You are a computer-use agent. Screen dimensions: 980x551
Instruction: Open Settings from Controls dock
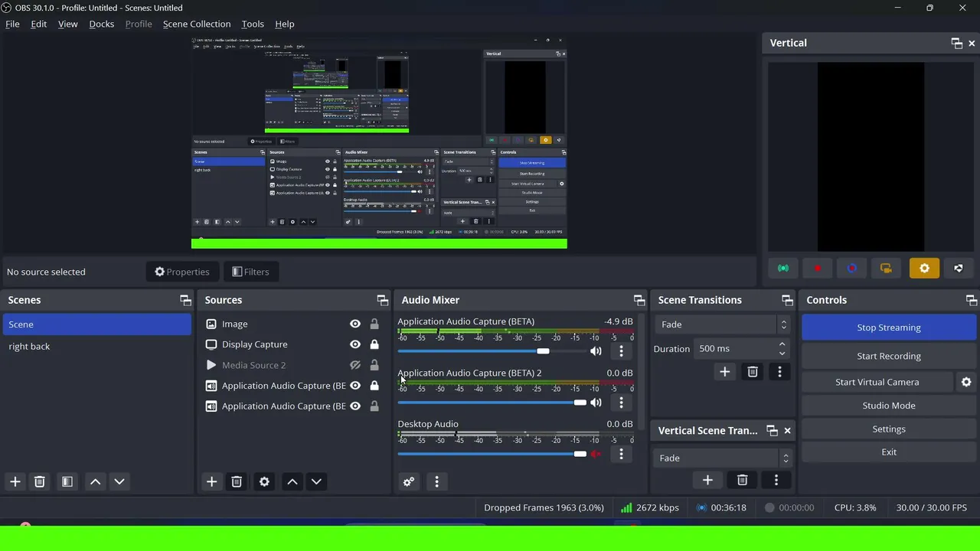coord(889,429)
